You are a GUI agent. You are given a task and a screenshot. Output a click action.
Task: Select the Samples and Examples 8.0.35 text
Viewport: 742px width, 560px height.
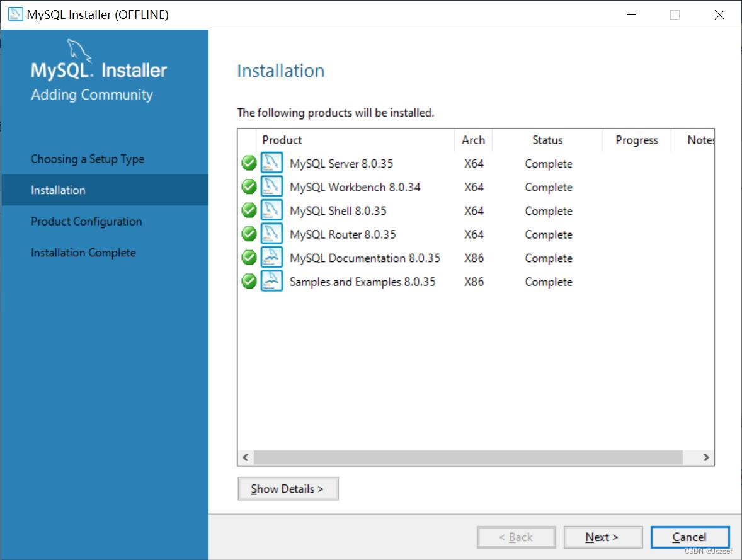click(362, 282)
